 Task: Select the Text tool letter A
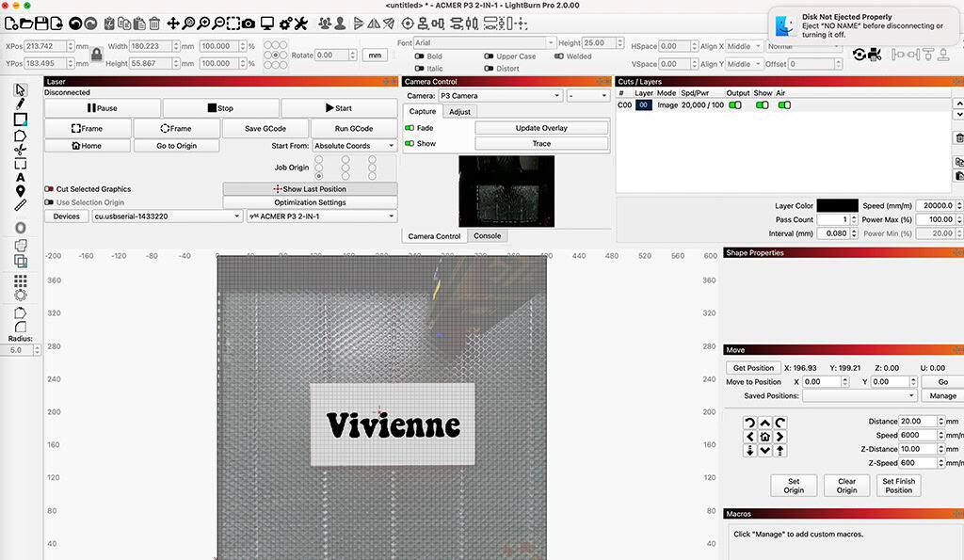coord(21,177)
